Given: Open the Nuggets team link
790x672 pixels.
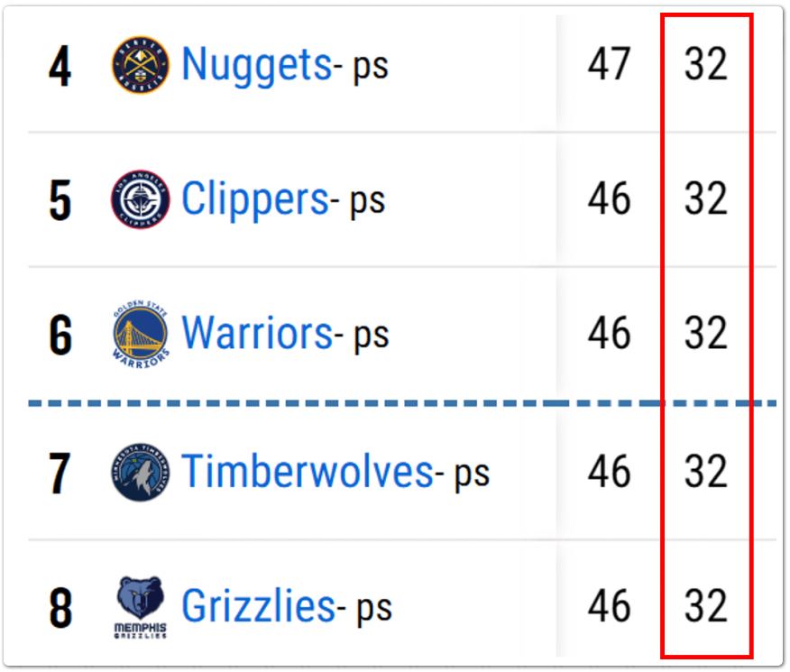Looking at the screenshot, I should point(256,64).
